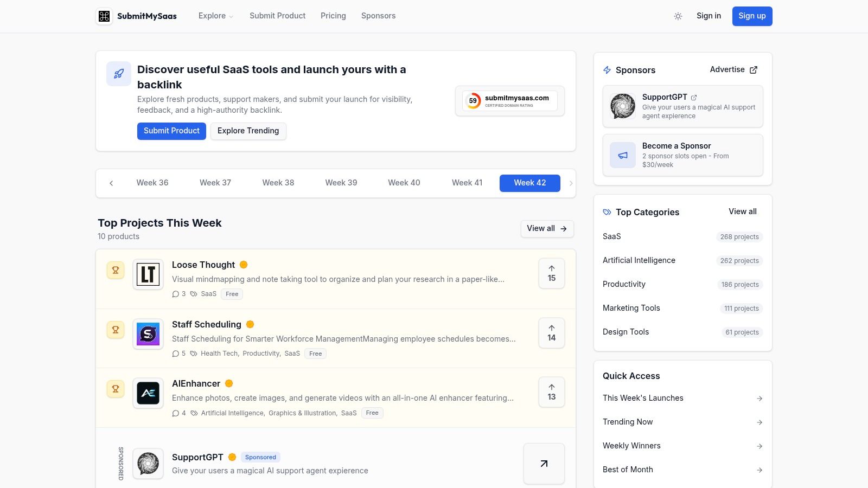The image size is (868, 488).
Task: Click the blue Submit Product hero button
Action: [171, 131]
